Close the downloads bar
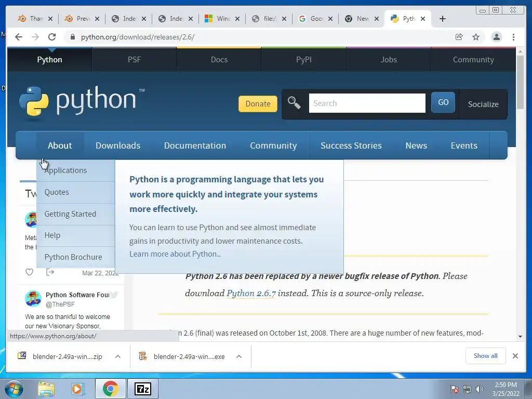Image resolution: width=532 pixels, height=399 pixels. point(515,356)
